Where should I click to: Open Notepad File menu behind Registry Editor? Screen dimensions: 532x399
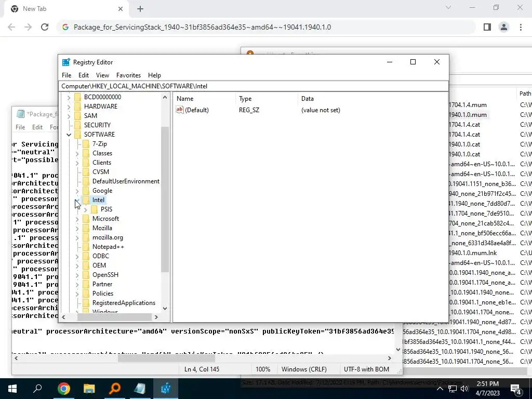click(20, 127)
